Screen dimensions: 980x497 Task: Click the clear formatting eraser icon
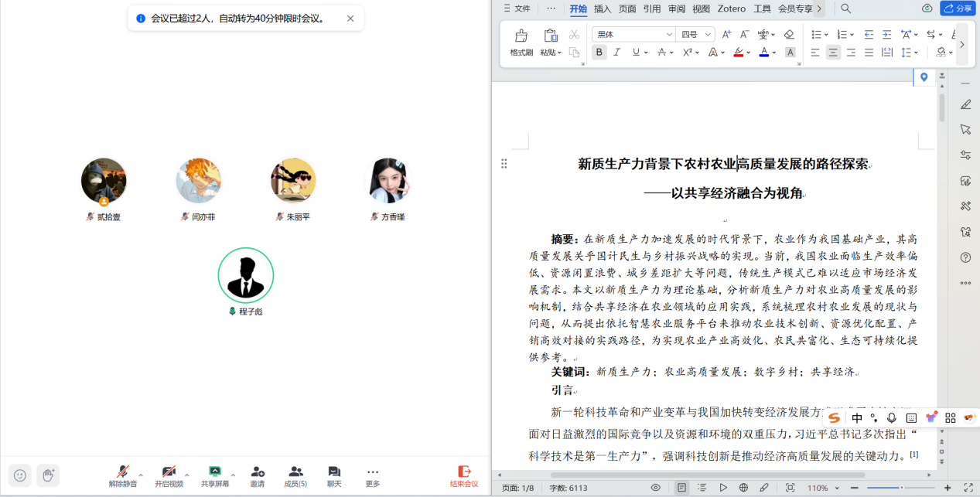click(x=789, y=35)
